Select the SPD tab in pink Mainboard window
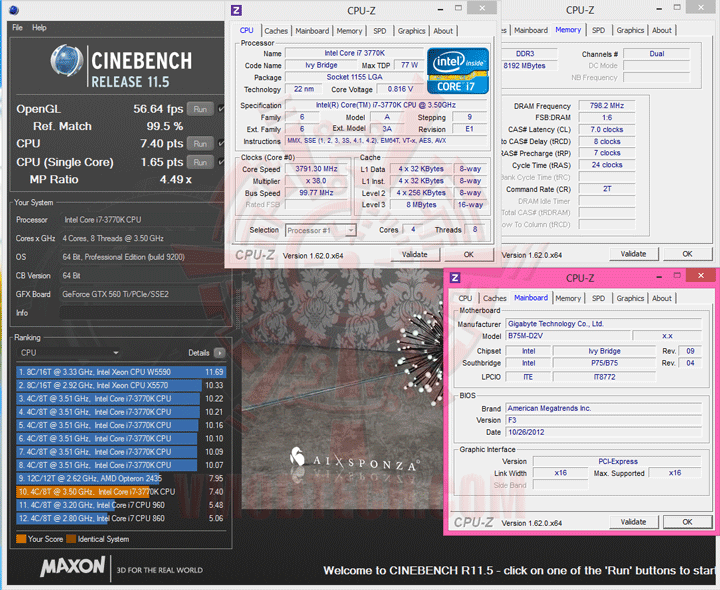Image resolution: width=720 pixels, height=590 pixels. tap(598, 298)
